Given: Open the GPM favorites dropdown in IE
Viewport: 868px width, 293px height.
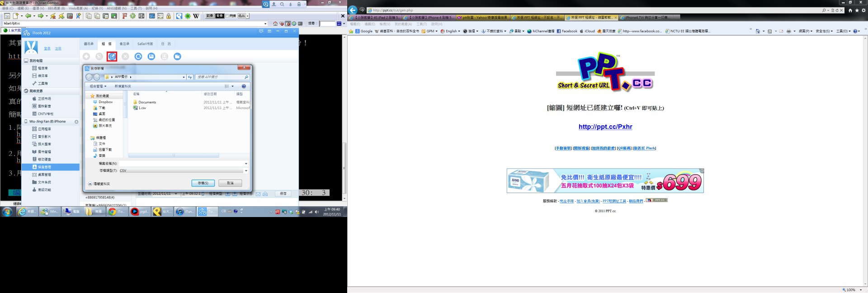Looking at the screenshot, I should click(x=429, y=31).
